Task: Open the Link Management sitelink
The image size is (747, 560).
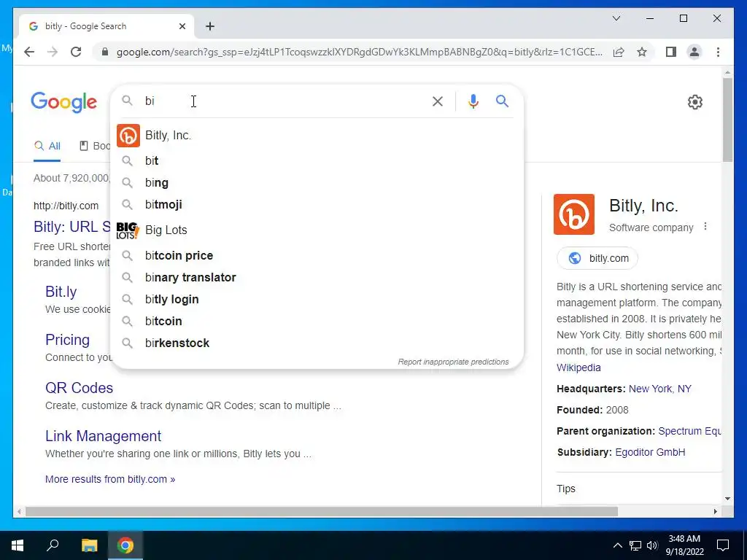Action: coord(104,436)
